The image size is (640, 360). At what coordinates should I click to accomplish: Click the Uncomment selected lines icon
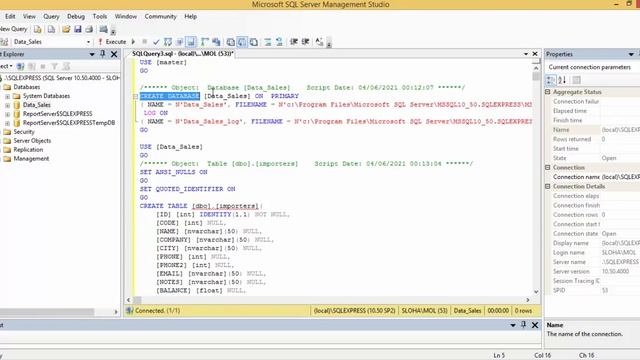click(279, 42)
